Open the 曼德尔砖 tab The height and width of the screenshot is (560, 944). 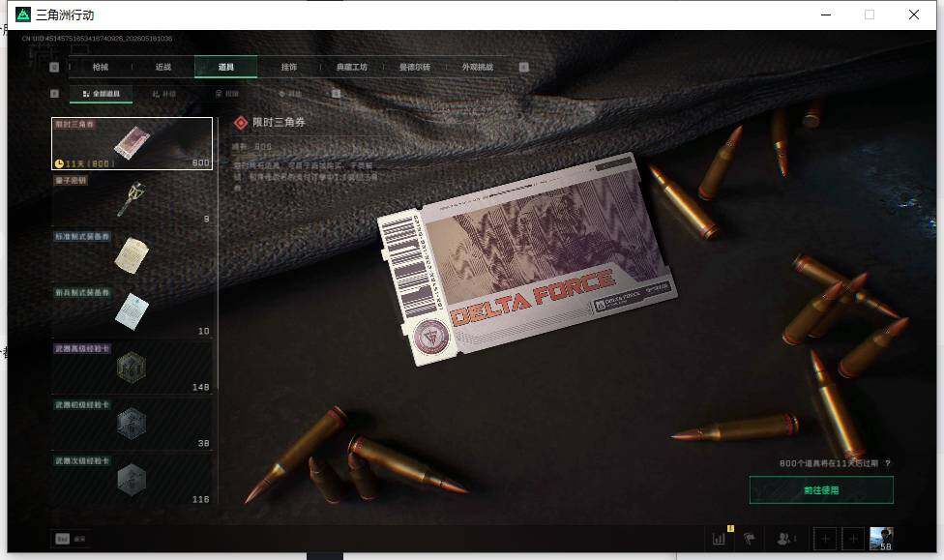point(414,67)
